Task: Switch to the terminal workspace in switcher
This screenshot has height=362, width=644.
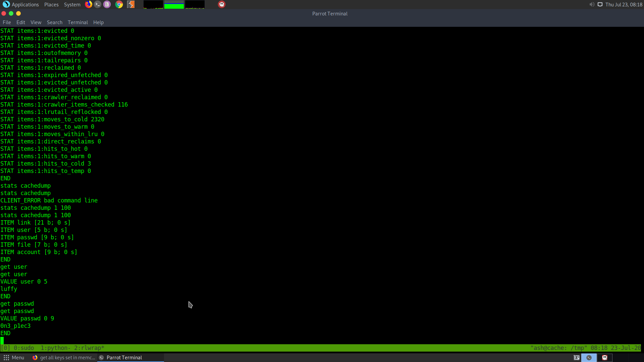Action: (589, 358)
